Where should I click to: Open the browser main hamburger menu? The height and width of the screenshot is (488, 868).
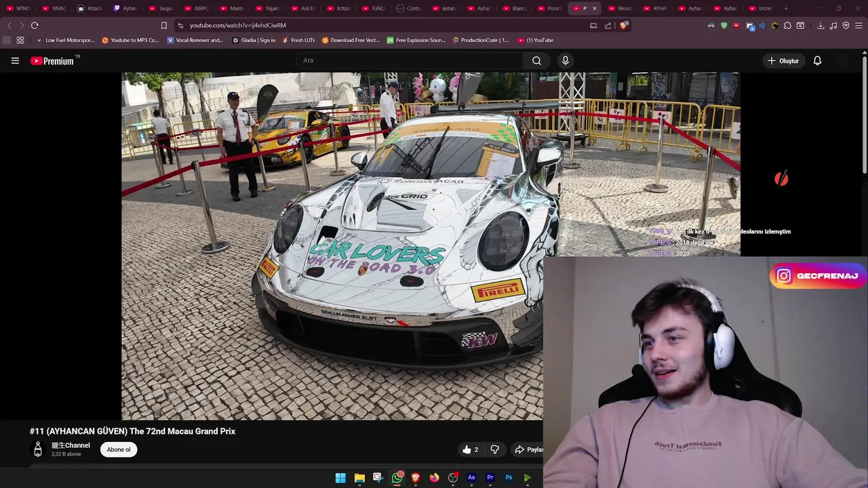pos(859,25)
